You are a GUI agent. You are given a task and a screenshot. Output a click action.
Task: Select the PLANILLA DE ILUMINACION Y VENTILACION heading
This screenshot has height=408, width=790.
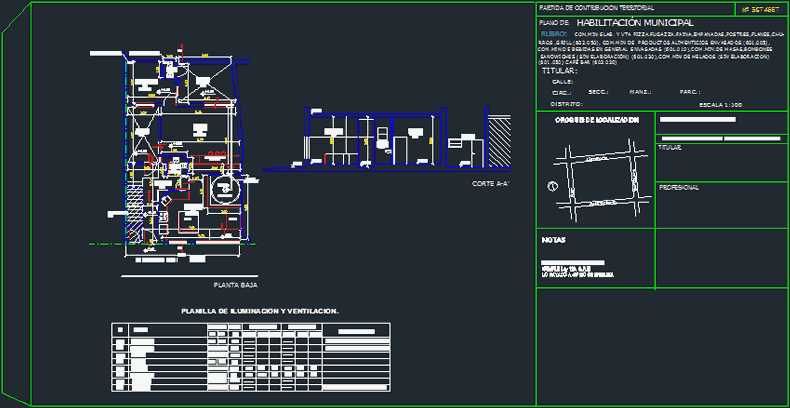[x=259, y=311]
